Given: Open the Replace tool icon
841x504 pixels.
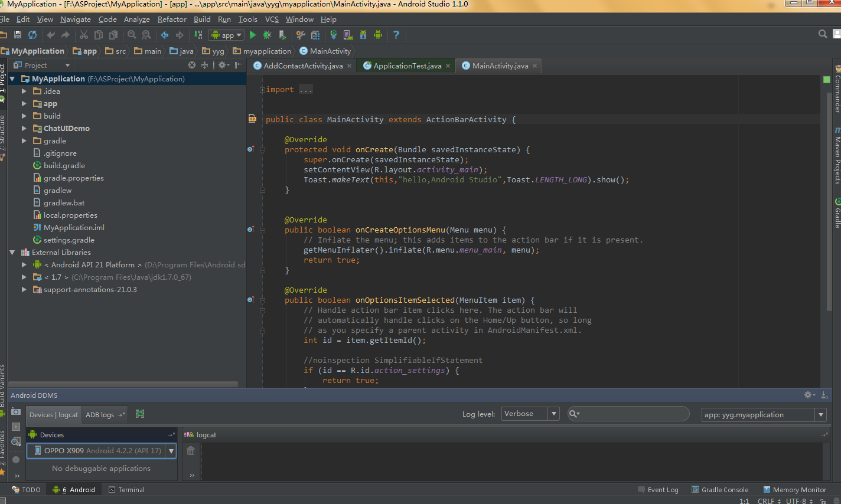Looking at the screenshot, I should tap(146, 35).
